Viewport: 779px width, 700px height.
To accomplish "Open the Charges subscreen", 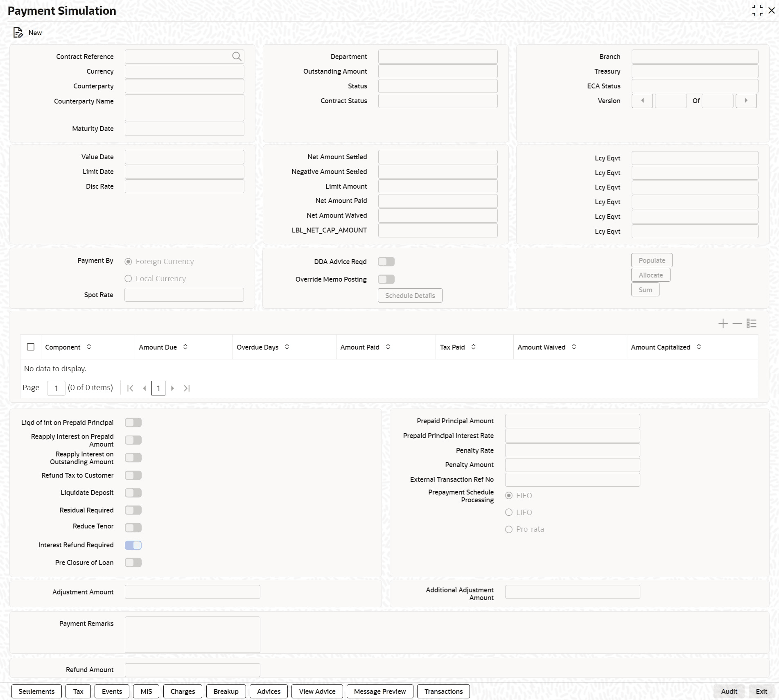I will click(183, 691).
